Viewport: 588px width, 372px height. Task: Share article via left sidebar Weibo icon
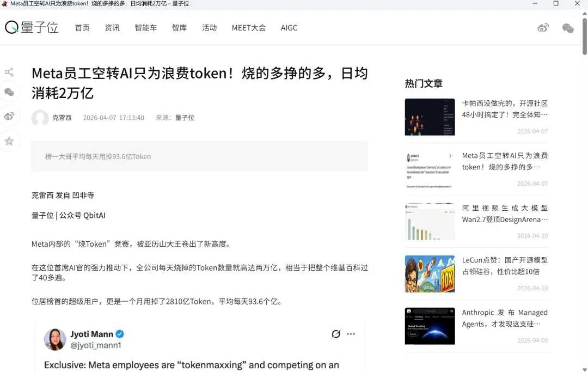pyautogui.click(x=9, y=116)
